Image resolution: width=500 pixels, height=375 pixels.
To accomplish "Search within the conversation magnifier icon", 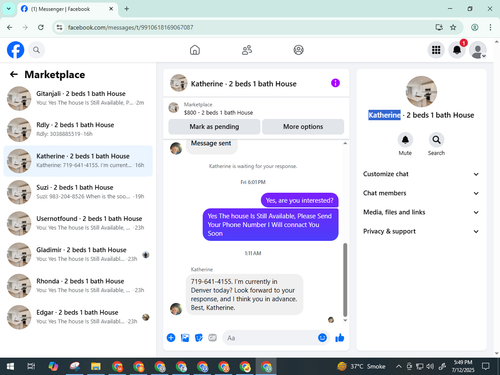I will [436, 140].
